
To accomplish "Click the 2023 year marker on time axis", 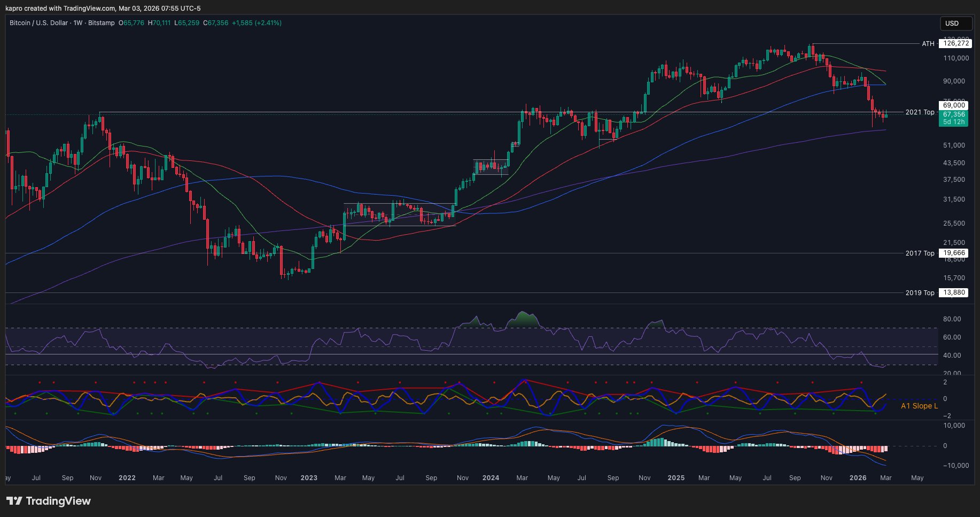I will click(309, 478).
